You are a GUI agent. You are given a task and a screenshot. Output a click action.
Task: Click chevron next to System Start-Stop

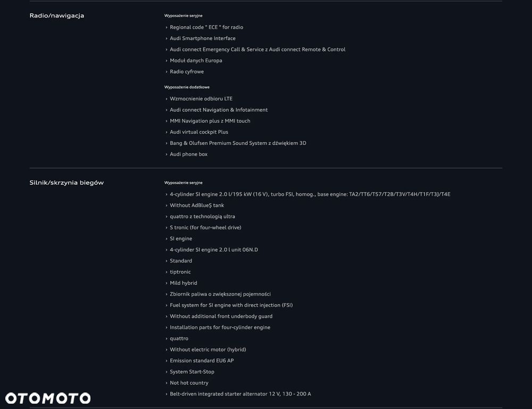[166, 372]
